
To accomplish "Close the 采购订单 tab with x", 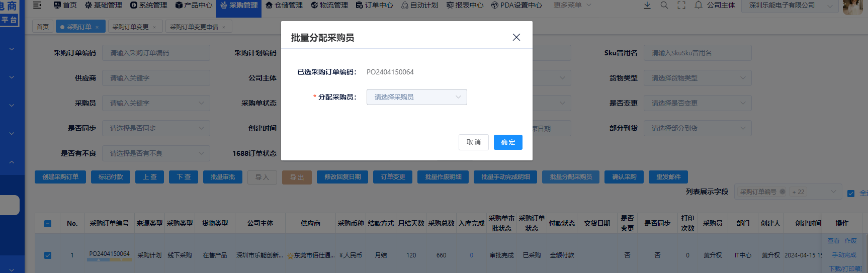I will point(97,27).
